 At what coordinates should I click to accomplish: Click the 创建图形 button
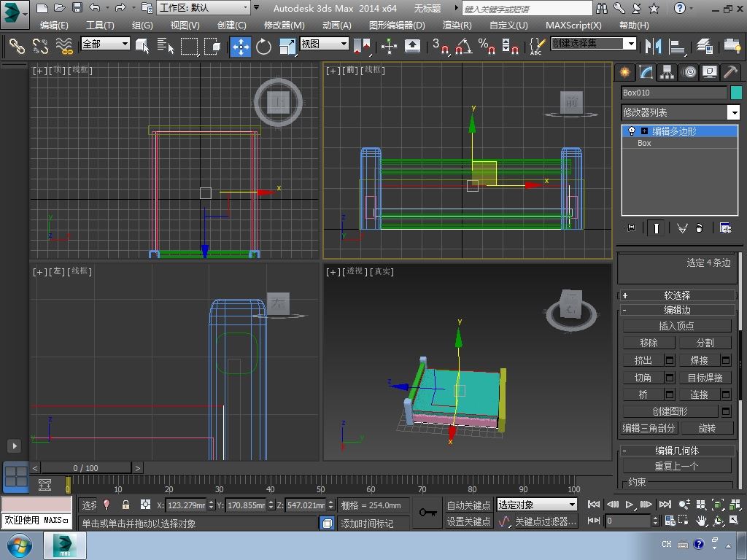click(x=670, y=411)
